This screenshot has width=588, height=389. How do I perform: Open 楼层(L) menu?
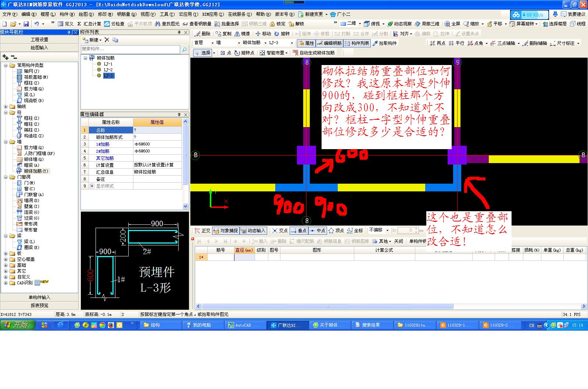pyautogui.click(x=48, y=14)
